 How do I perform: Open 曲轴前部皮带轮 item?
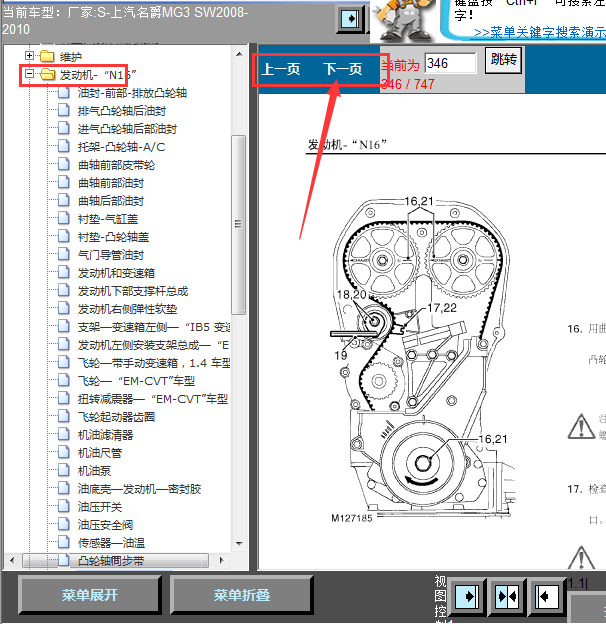click(116, 165)
